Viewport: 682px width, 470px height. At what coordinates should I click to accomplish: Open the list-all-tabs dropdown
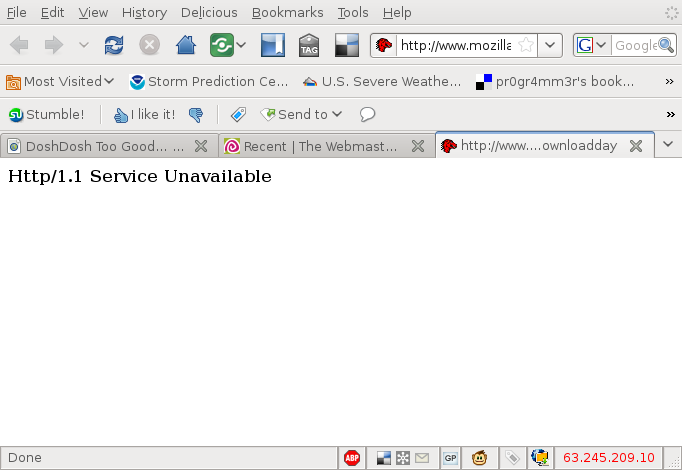point(668,144)
